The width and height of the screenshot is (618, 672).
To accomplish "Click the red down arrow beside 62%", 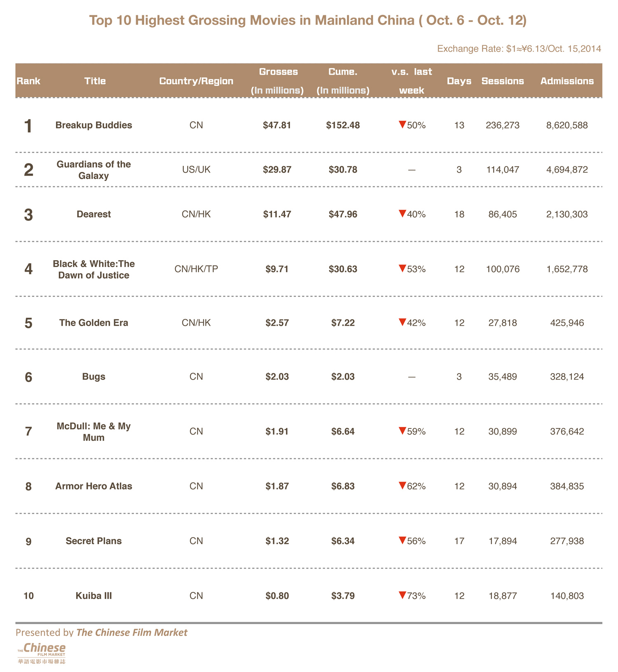I will pos(403,485).
